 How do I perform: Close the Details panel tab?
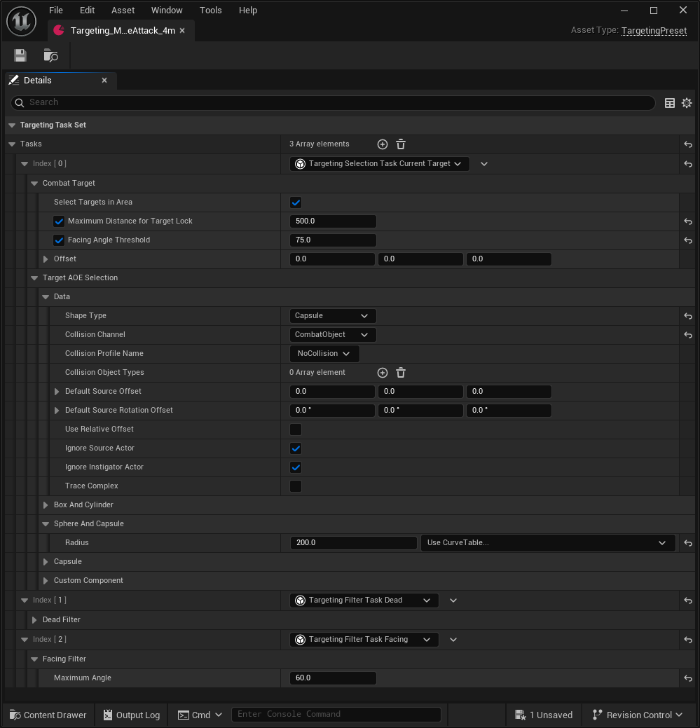click(104, 81)
